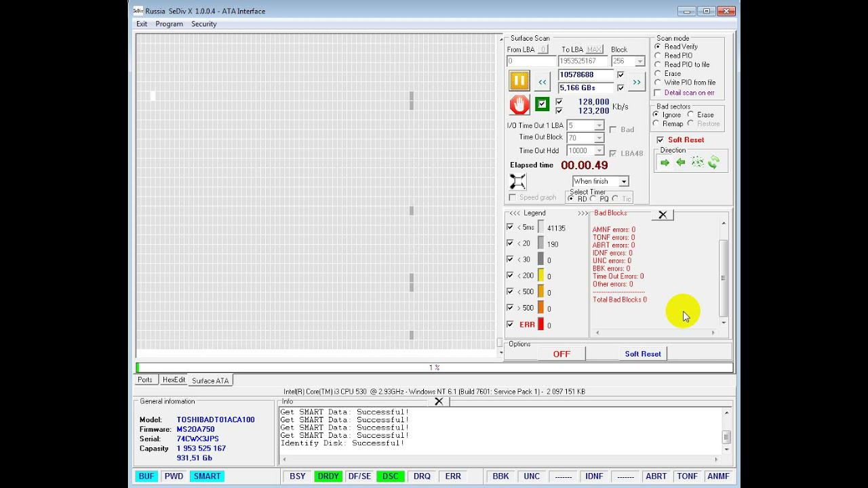Click the To LBA input field
Viewport: 868px width, 488px height.
coord(582,62)
